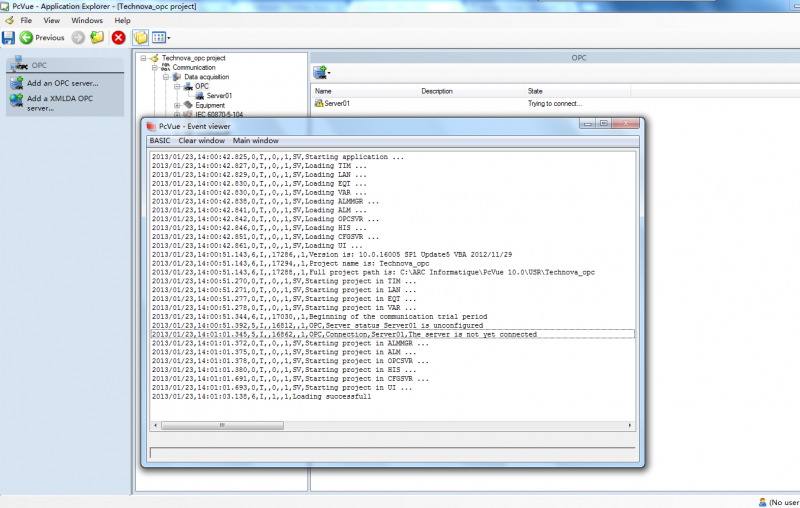
Task: Click the (No user status bar text
Action: [x=784, y=502]
